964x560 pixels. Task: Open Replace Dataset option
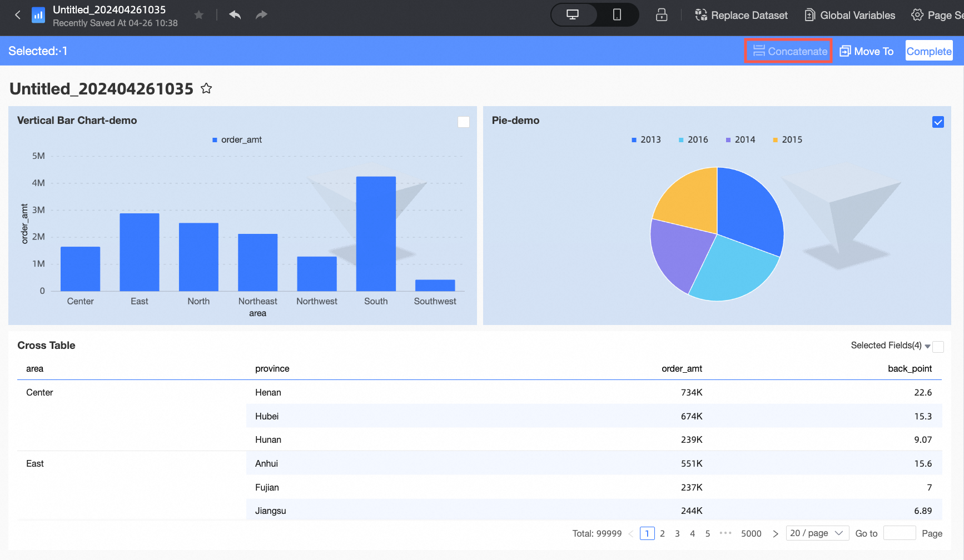pos(741,15)
